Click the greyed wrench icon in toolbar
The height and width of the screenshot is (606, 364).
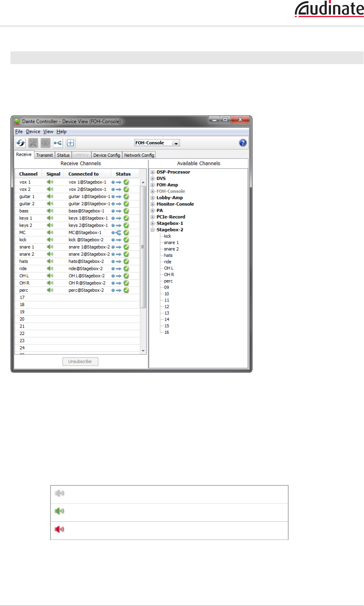point(33,143)
